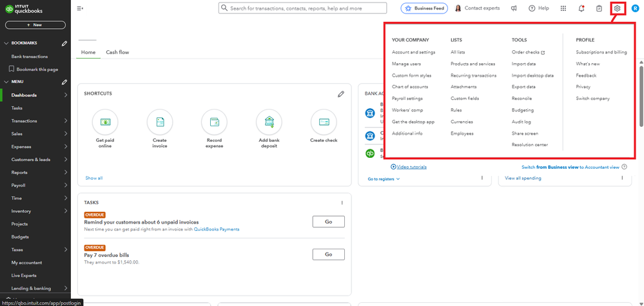This screenshot has height=306, width=644.
Task: Open Products and services list
Action: [473, 64]
